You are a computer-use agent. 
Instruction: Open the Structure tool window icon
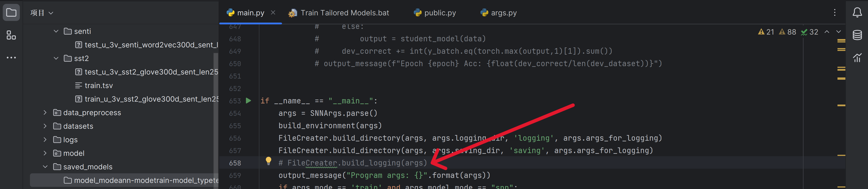click(11, 35)
